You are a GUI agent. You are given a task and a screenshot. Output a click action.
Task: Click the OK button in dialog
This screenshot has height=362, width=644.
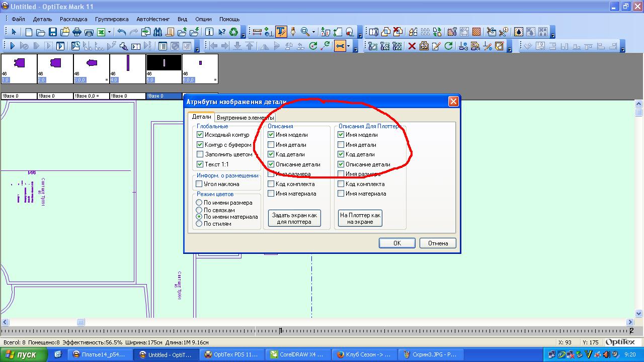coord(397,243)
